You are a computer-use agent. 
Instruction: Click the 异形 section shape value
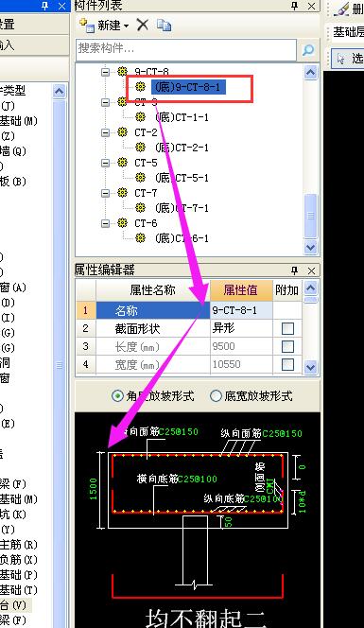[241, 328]
